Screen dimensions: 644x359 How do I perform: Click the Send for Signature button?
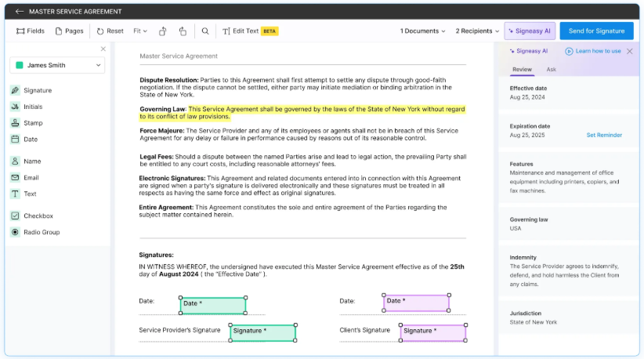click(596, 31)
